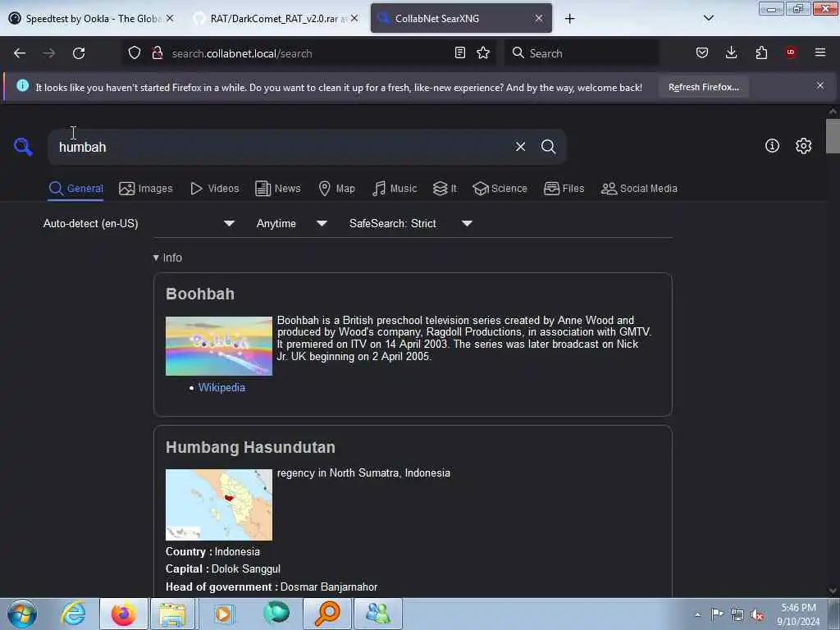Collapse the Info section triangle
Viewport: 840px width, 630px height.
coord(156,258)
